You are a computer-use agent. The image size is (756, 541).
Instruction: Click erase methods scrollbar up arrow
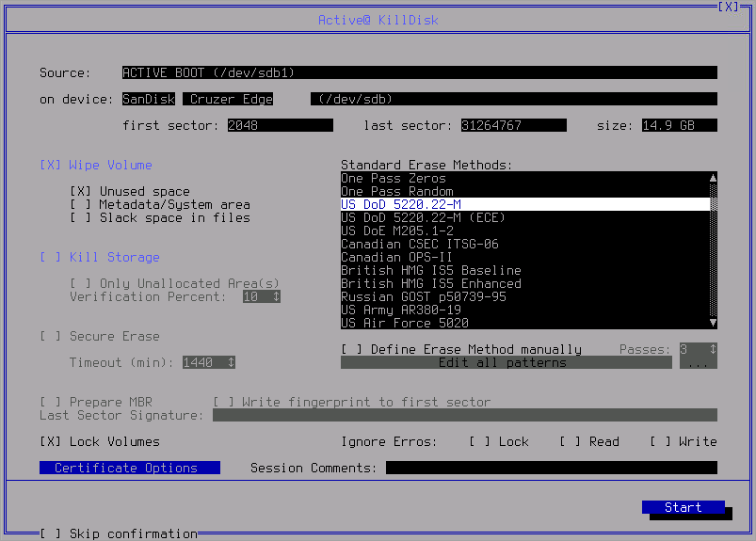point(713,178)
